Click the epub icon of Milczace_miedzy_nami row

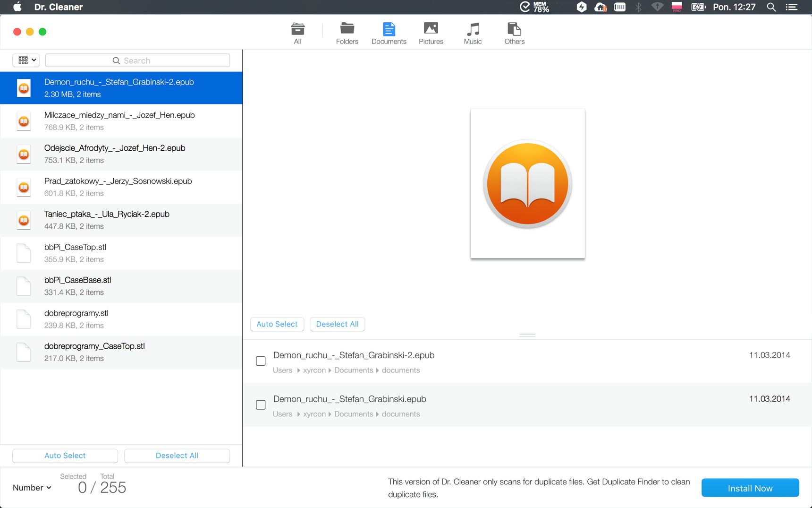point(24,121)
